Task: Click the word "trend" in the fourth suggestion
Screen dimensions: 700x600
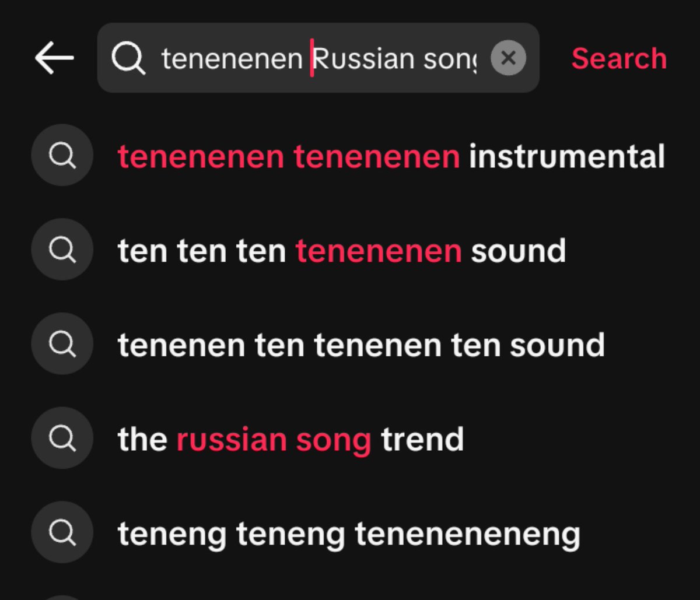Action: (x=422, y=439)
